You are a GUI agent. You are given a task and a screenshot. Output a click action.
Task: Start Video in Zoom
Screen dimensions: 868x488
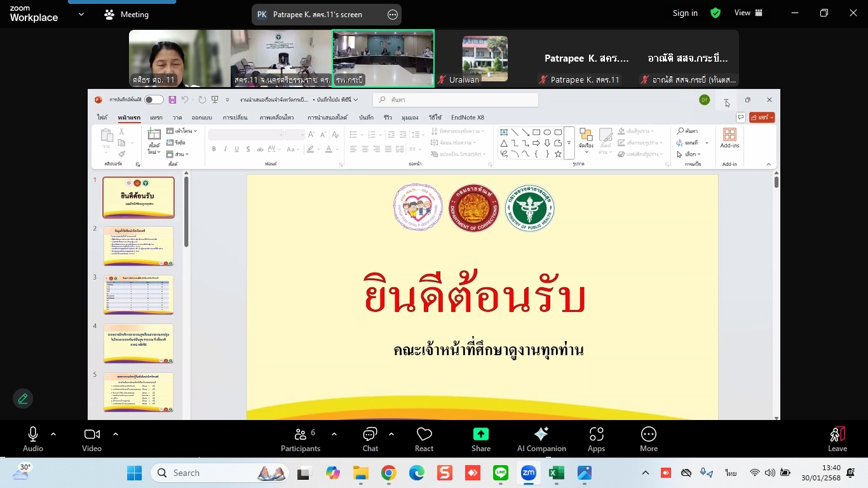(x=92, y=439)
